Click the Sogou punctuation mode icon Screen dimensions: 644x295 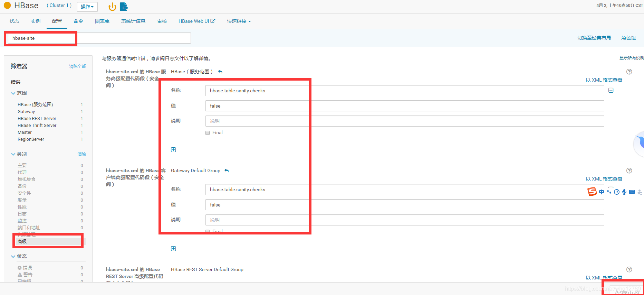pyautogui.click(x=609, y=192)
